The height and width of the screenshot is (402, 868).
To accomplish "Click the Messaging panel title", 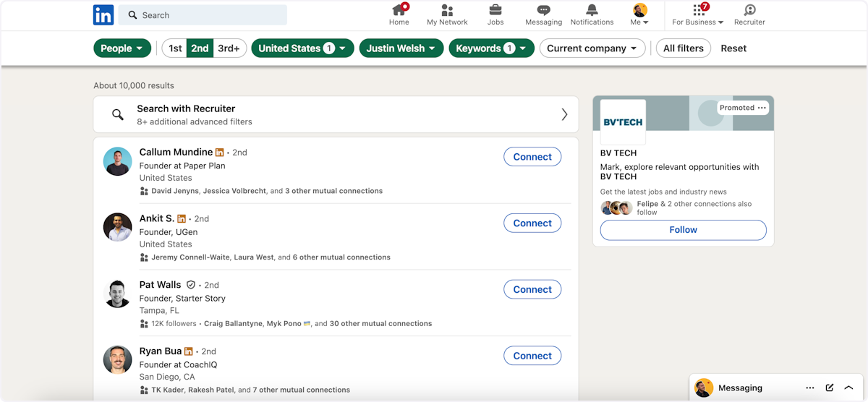I will point(740,388).
